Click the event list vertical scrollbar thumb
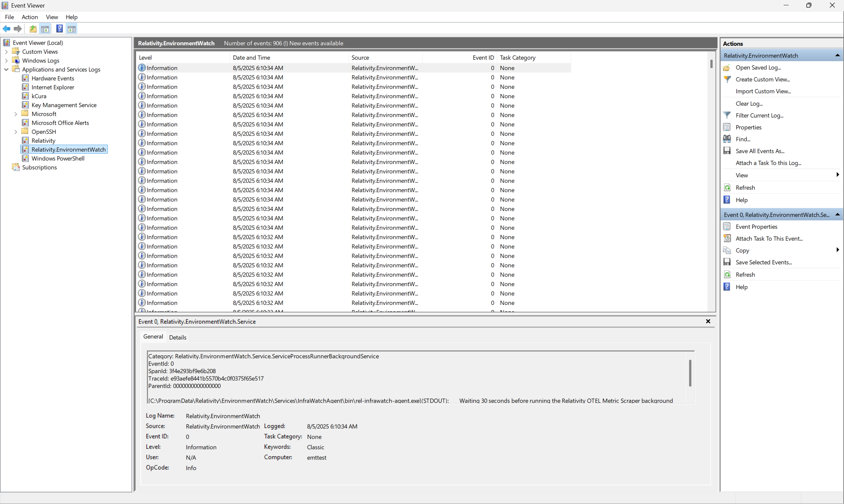This screenshot has width=844, height=504. [711, 64]
